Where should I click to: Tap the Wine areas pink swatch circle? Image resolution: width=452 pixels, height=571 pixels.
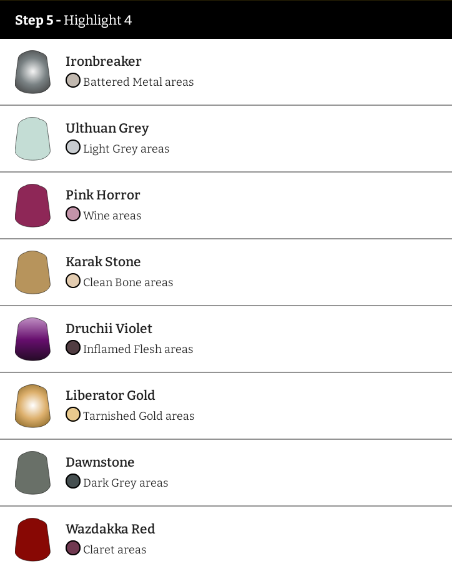73,214
